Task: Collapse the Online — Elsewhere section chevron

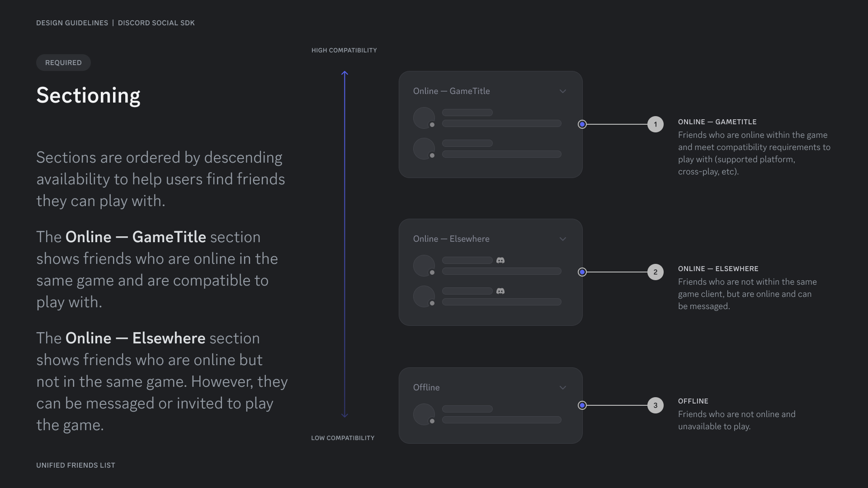Action: pyautogui.click(x=563, y=239)
